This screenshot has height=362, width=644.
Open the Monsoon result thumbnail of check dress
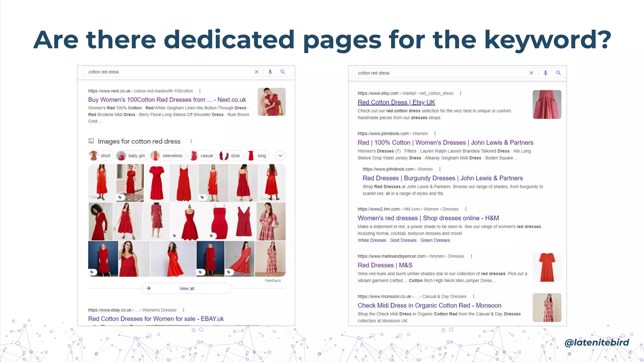[547, 308]
